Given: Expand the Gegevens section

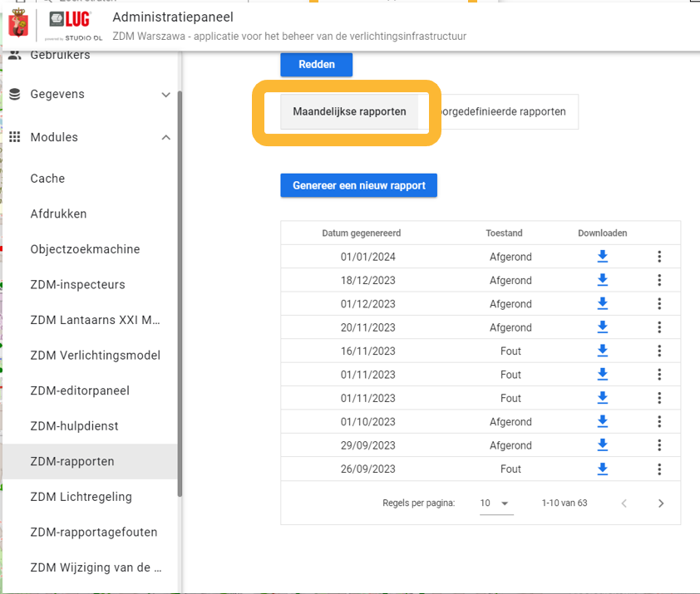Looking at the screenshot, I should click(165, 95).
